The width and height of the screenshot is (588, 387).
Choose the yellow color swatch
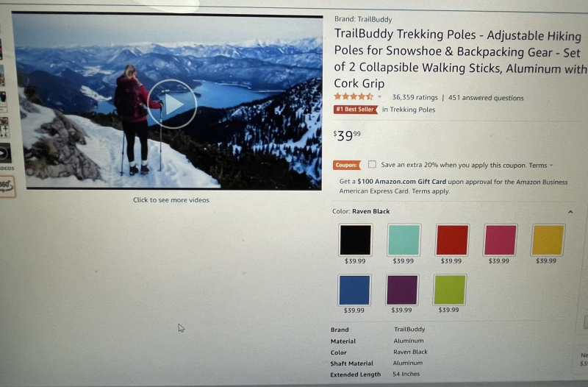click(x=548, y=239)
